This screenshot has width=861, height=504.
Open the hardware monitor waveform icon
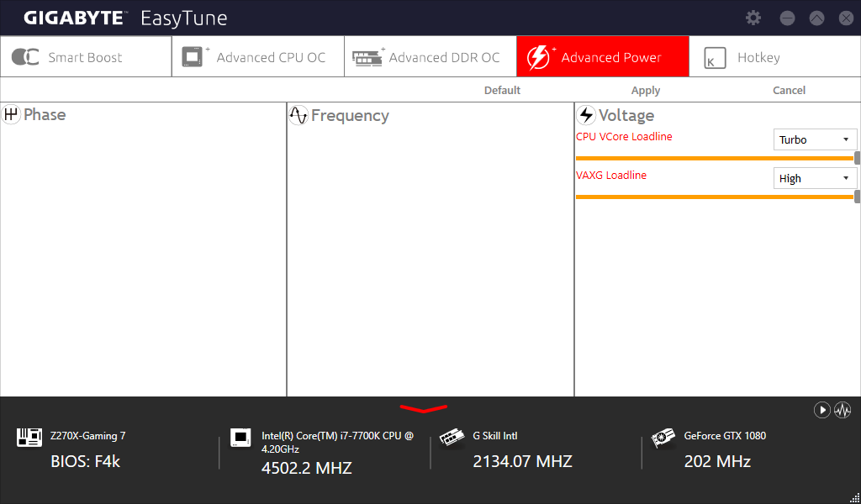(843, 410)
